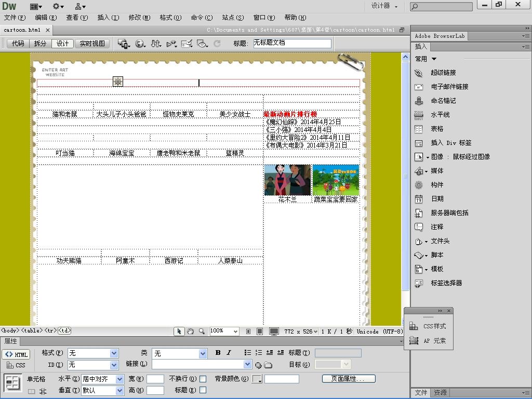Switch to Split (拆分) view
This screenshot has width=532, height=399.
[x=40, y=44]
